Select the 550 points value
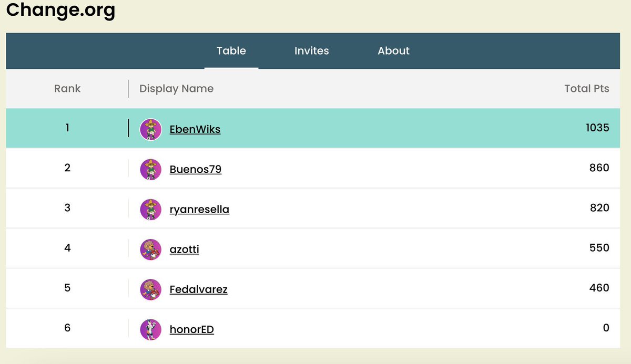 tap(599, 247)
